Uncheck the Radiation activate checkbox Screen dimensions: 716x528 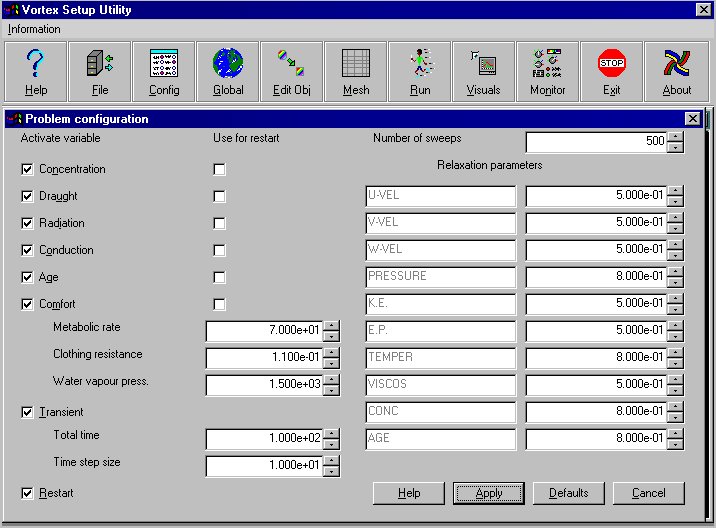coord(27,223)
